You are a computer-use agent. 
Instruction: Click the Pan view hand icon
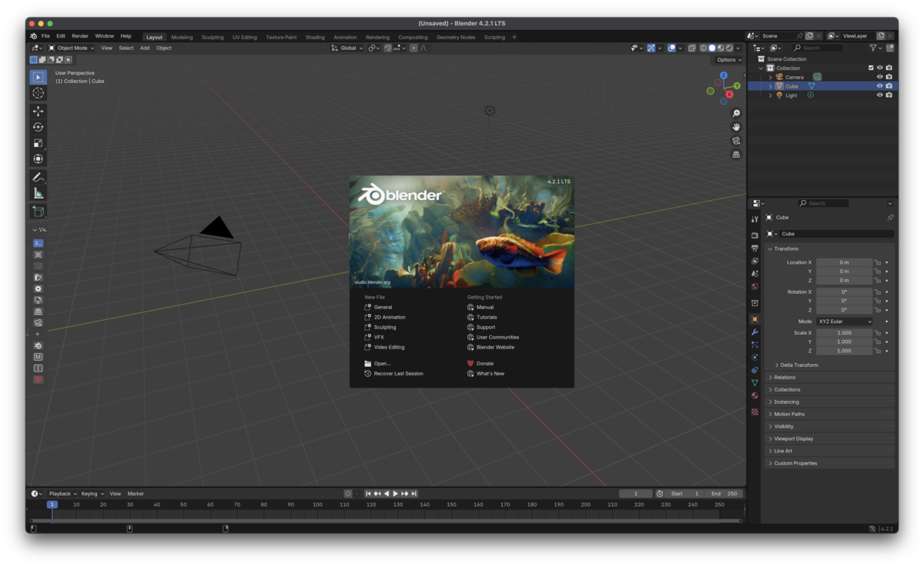click(736, 127)
